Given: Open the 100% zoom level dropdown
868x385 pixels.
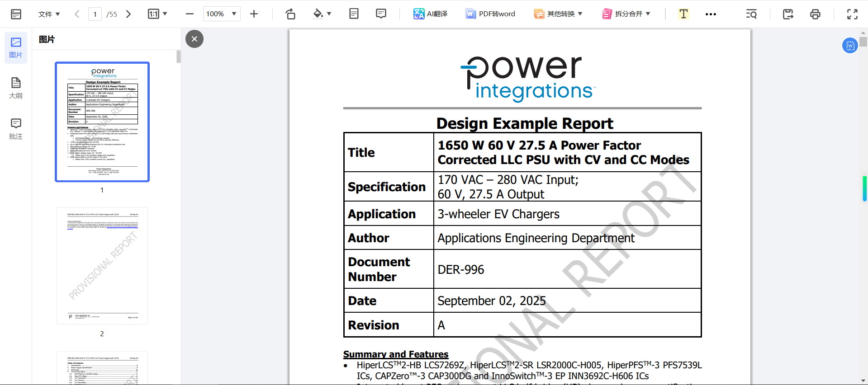Looking at the screenshot, I should tap(222, 14).
